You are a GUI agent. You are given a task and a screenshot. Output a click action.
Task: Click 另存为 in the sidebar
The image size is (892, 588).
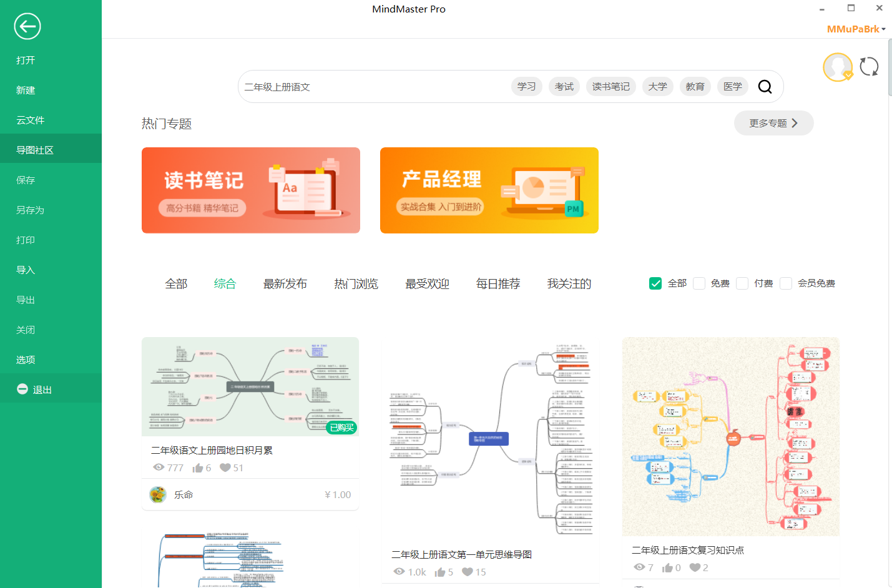pyautogui.click(x=51, y=210)
